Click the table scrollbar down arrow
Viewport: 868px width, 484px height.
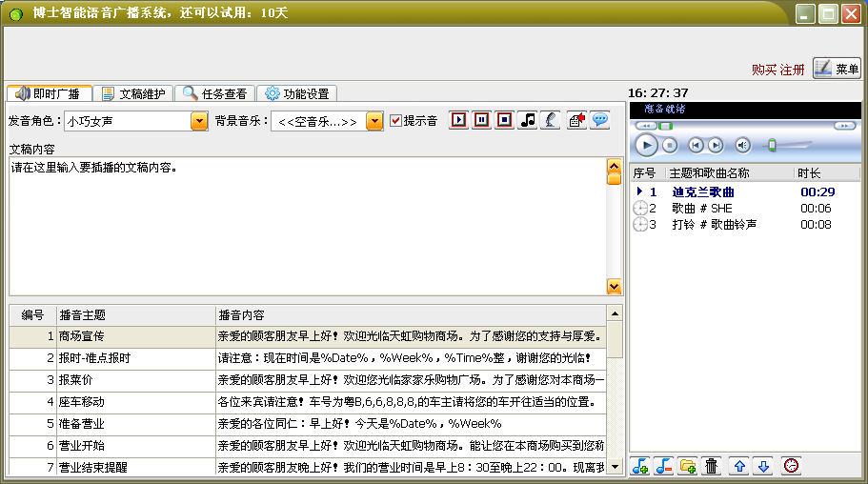[x=615, y=467]
